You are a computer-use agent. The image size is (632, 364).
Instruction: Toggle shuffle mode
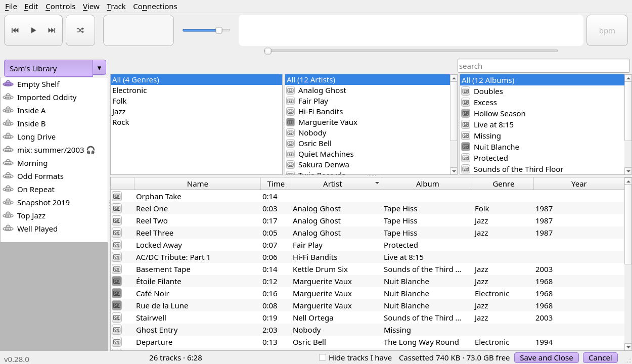pos(80,30)
